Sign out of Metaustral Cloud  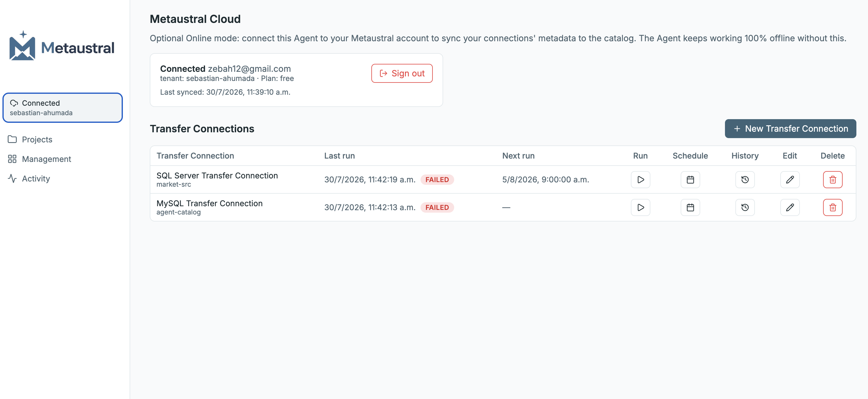click(x=402, y=73)
